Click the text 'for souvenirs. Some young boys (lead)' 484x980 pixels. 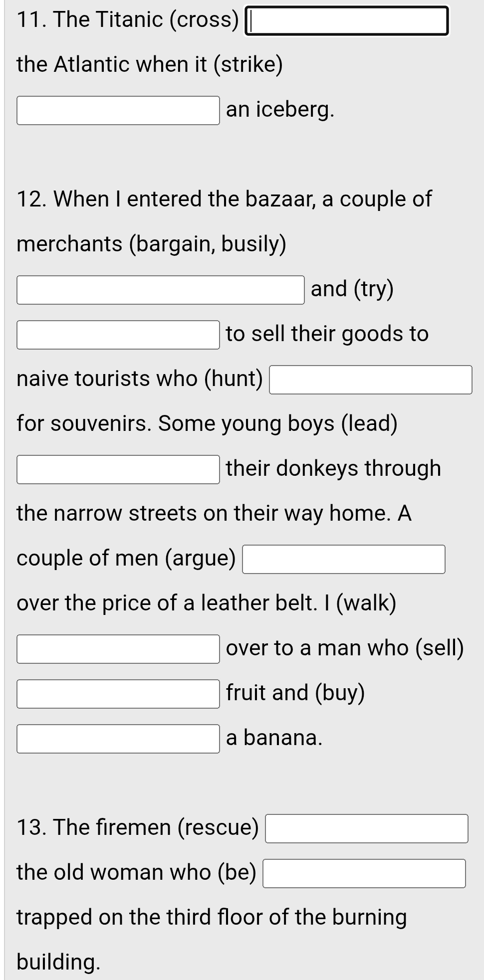click(x=207, y=423)
